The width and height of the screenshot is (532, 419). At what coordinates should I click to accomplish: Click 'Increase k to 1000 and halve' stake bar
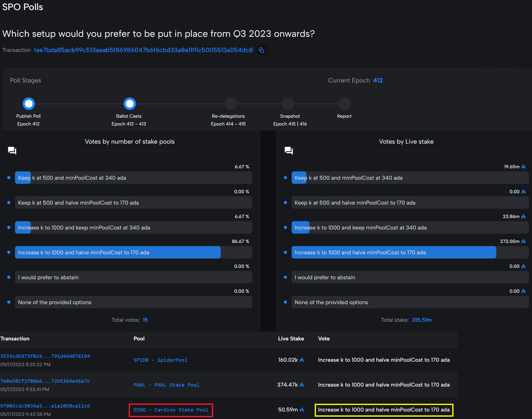410,253
